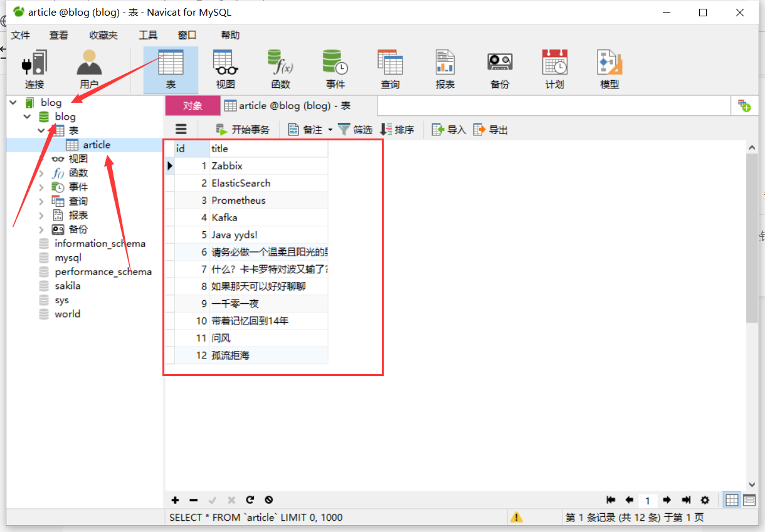Jump to the last page of records
This screenshot has width=765, height=532.
[686, 500]
